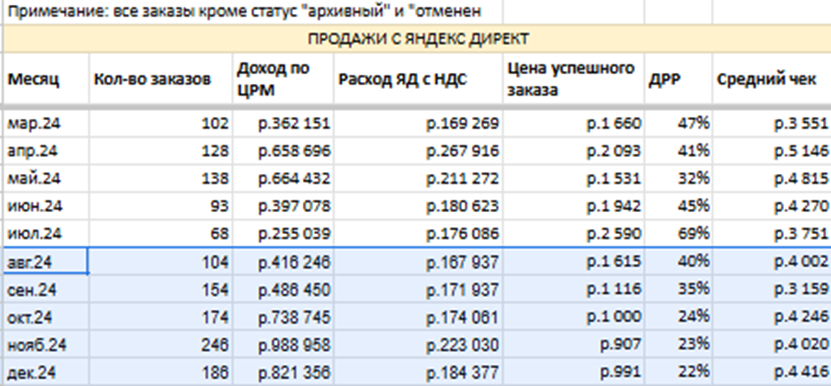Select expense cell 'р.180 623'
The width and height of the screenshot is (831, 386).
click(418, 206)
